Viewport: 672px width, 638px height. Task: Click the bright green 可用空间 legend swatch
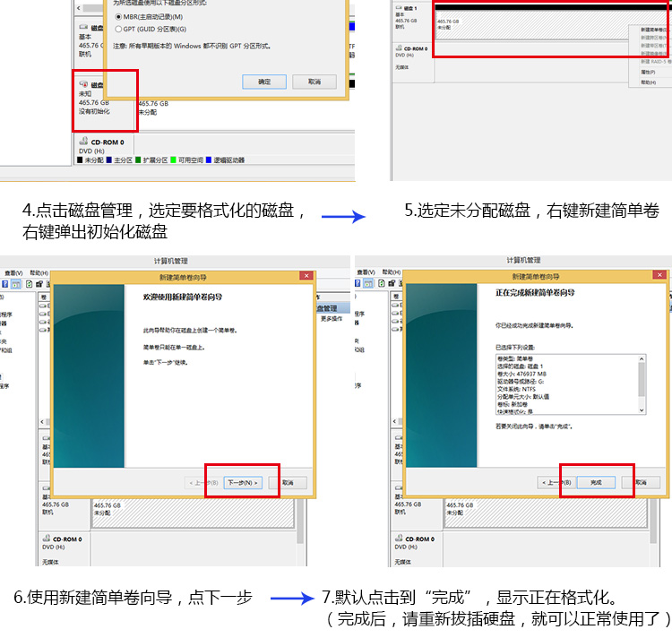pyautogui.click(x=173, y=159)
